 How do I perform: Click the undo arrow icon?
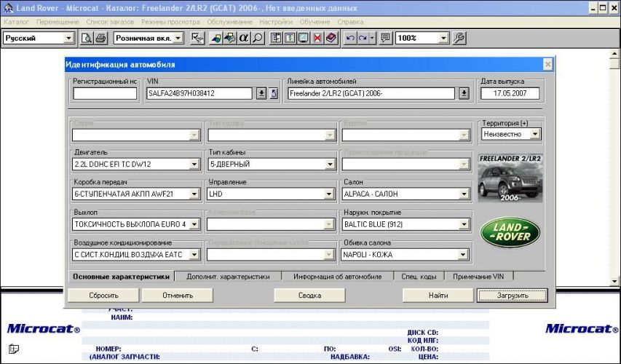coord(349,38)
